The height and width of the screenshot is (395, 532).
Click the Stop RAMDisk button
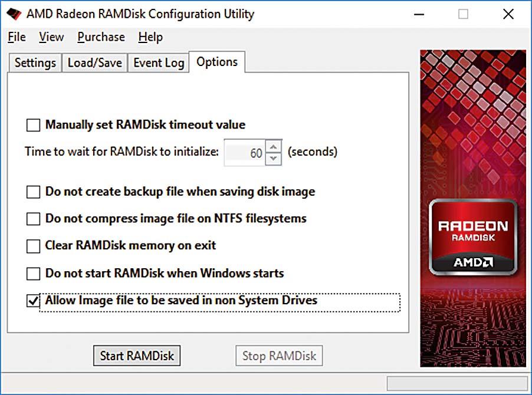[279, 355]
